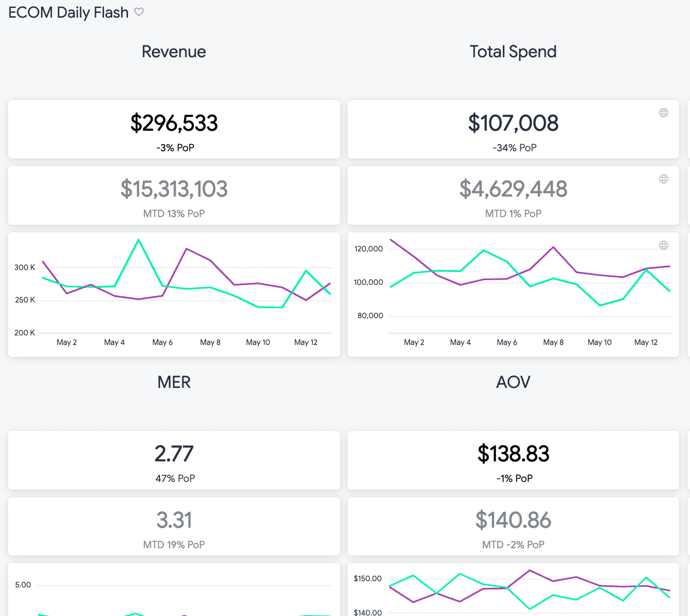This screenshot has height=616, width=690.
Task: Click the -1% PoP AOV label
Action: 515,479
